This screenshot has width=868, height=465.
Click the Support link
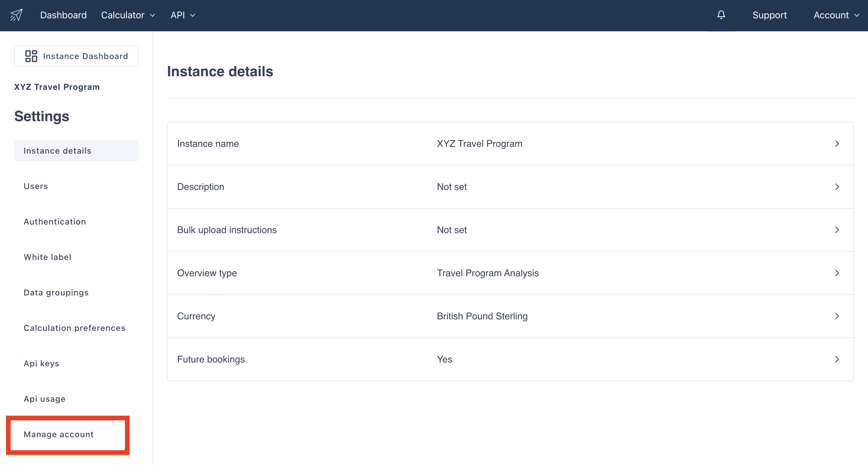click(x=769, y=15)
